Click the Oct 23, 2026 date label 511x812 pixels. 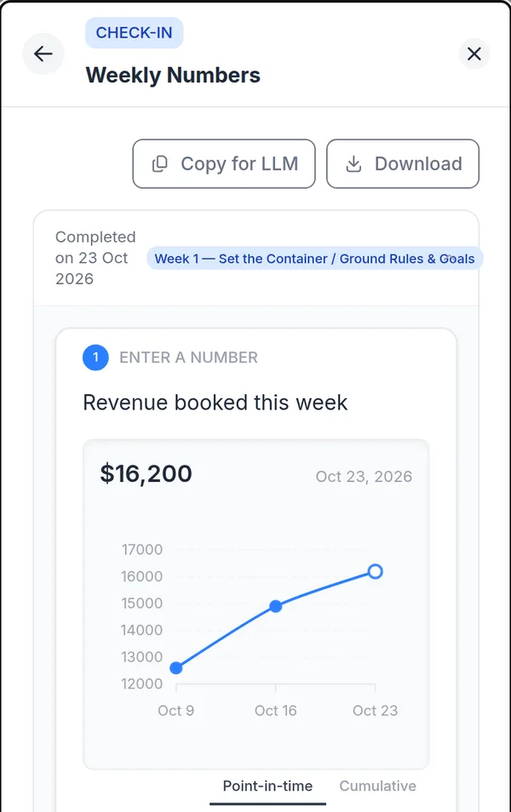[364, 477]
